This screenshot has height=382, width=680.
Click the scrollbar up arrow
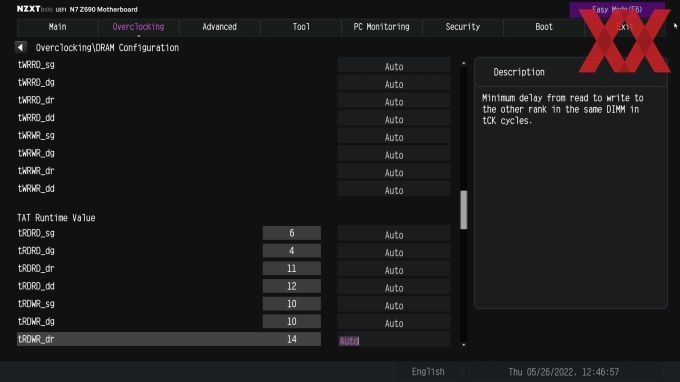point(464,63)
